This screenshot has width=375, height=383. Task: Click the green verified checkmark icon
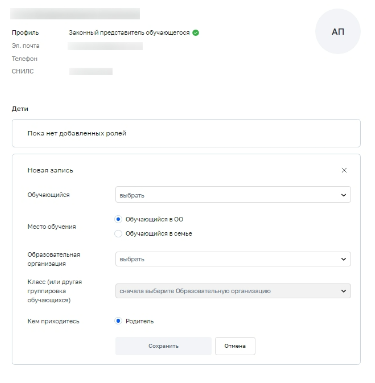tap(196, 33)
